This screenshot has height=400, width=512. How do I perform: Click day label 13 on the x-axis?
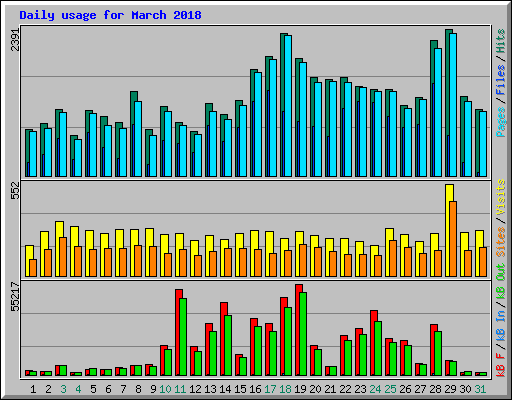tap(210, 389)
